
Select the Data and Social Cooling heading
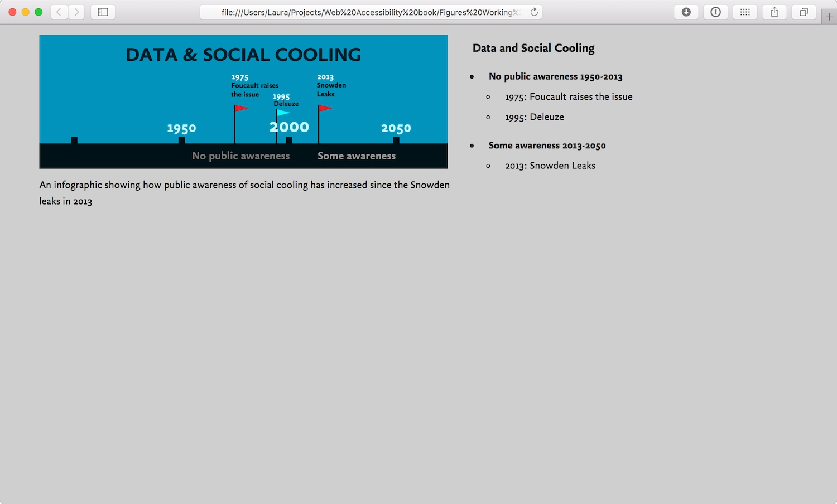pyautogui.click(x=533, y=48)
